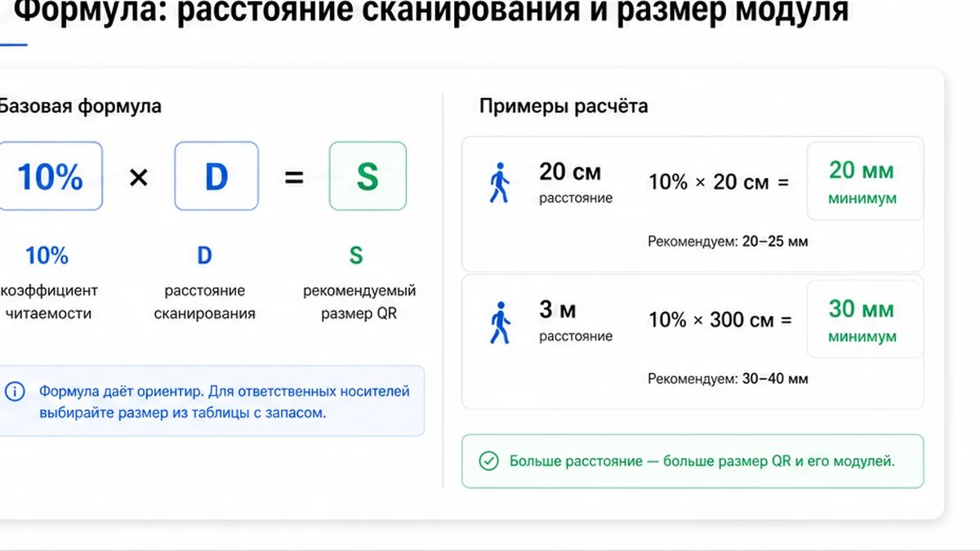The width and height of the screenshot is (980, 551).
Task: Click the blue note "Формула даёт ориентир"
Action: tap(212, 401)
